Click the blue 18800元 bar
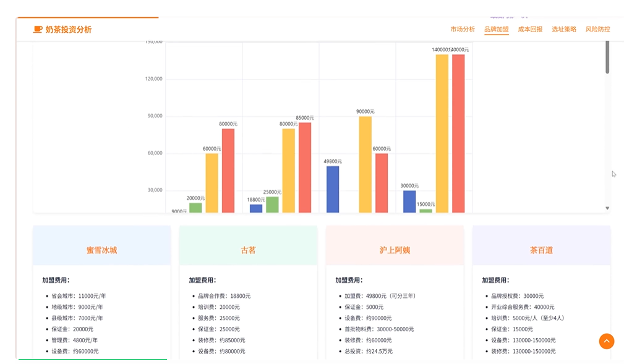 pyautogui.click(x=256, y=208)
